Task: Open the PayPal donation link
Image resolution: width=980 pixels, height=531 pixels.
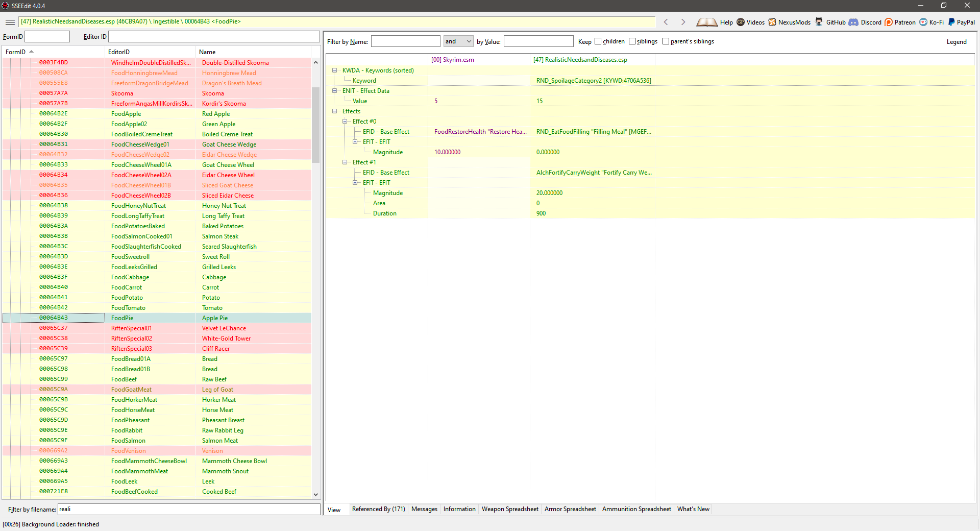Action: pyautogui.click(x=961, y=22)
